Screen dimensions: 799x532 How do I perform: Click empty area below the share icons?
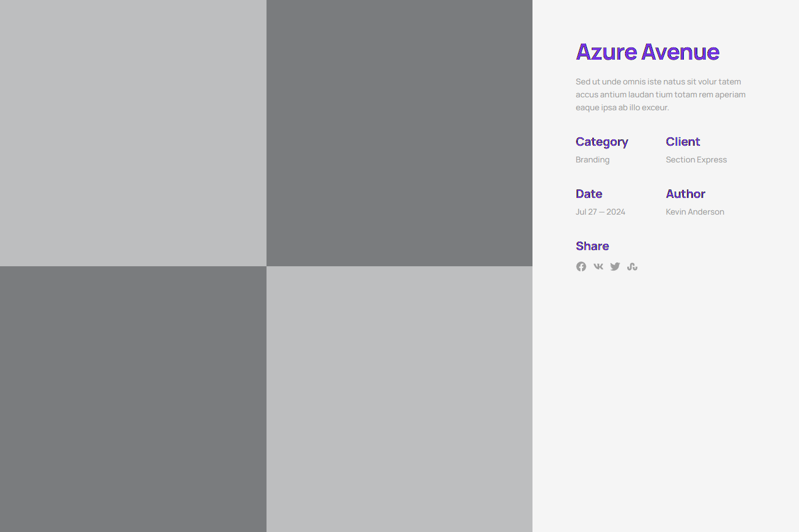tap(665, 387)
